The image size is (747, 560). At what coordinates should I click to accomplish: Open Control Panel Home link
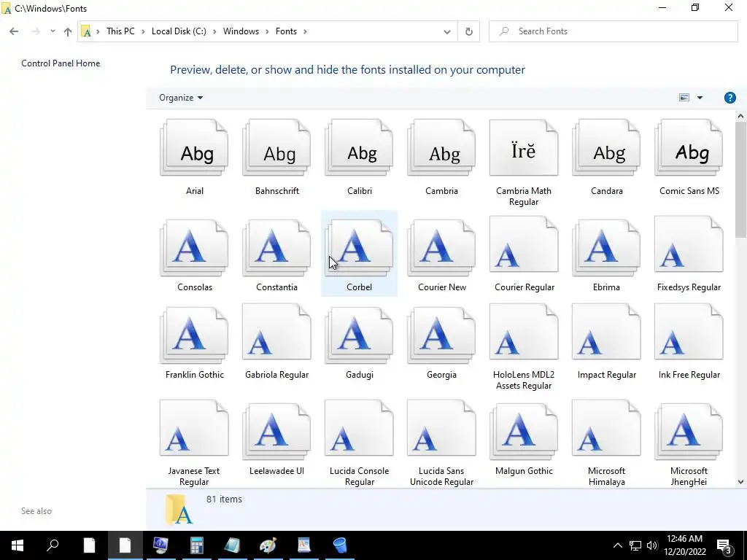coord(61,63)
